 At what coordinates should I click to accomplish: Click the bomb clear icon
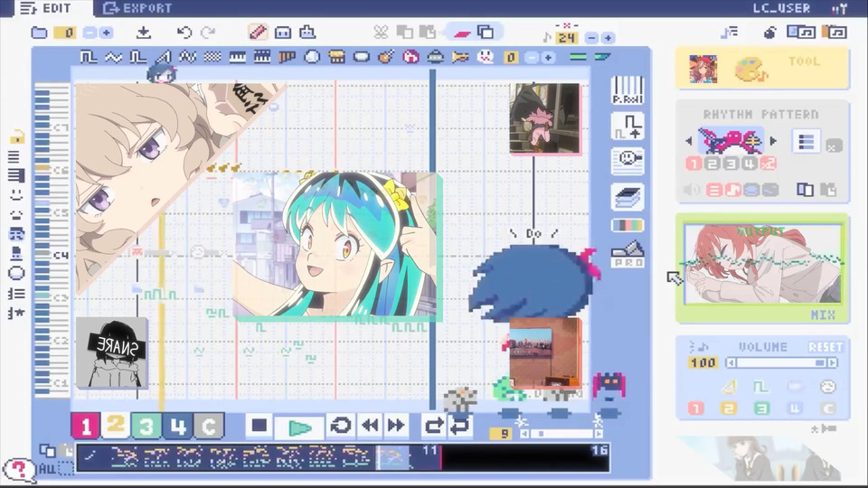[769, 33]
